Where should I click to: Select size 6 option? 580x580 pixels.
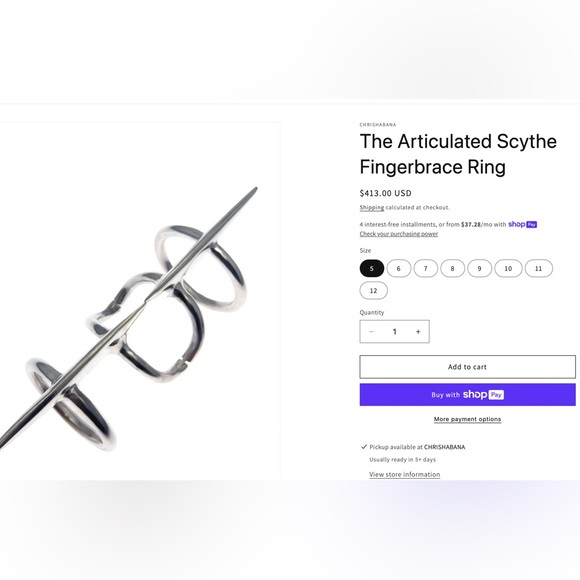(399, 268)
